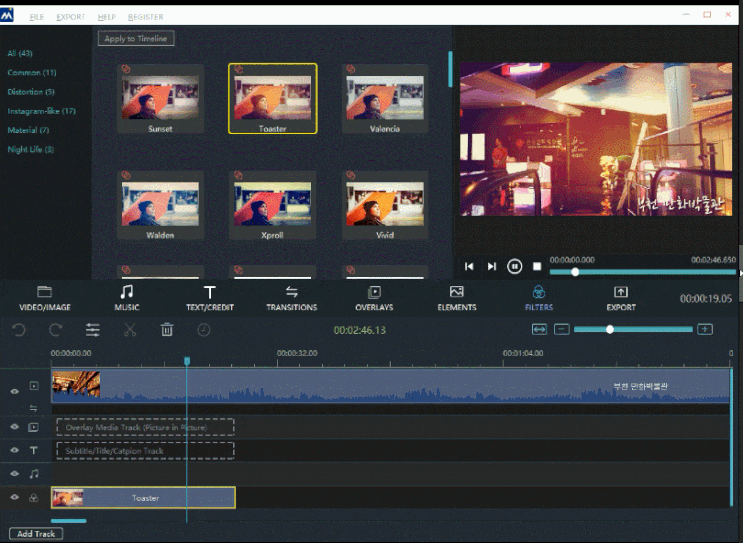743x543 pixels.
Task: Select the Instagram-like filter category
Action: click(x=41, y=111)
